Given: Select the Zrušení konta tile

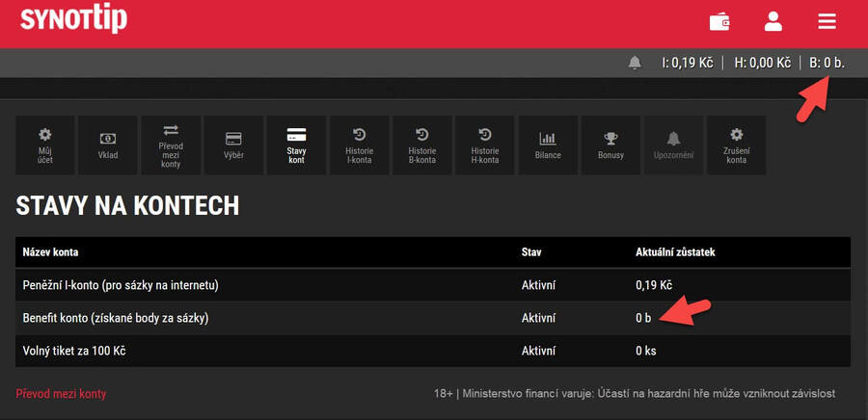Looking at the screenshot, I should pyautogui.click(x=737, y=144).
